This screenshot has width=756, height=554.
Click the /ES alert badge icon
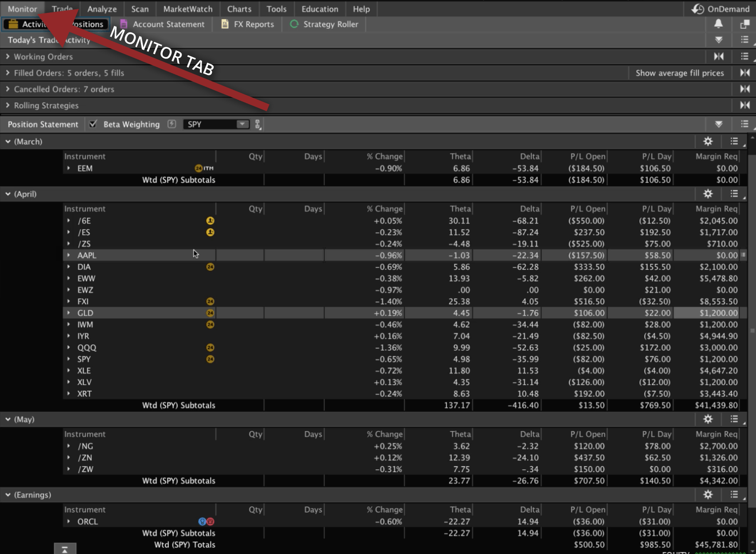[210, 232]
